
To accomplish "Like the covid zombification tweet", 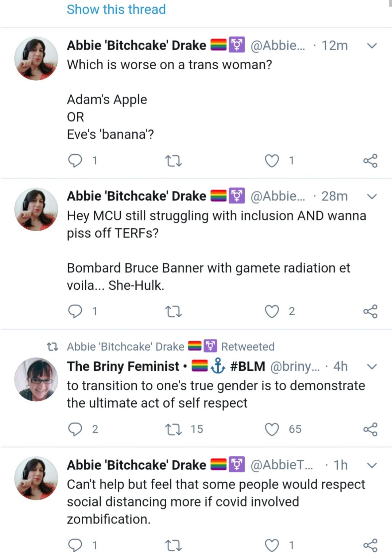I will click(272, 545).
